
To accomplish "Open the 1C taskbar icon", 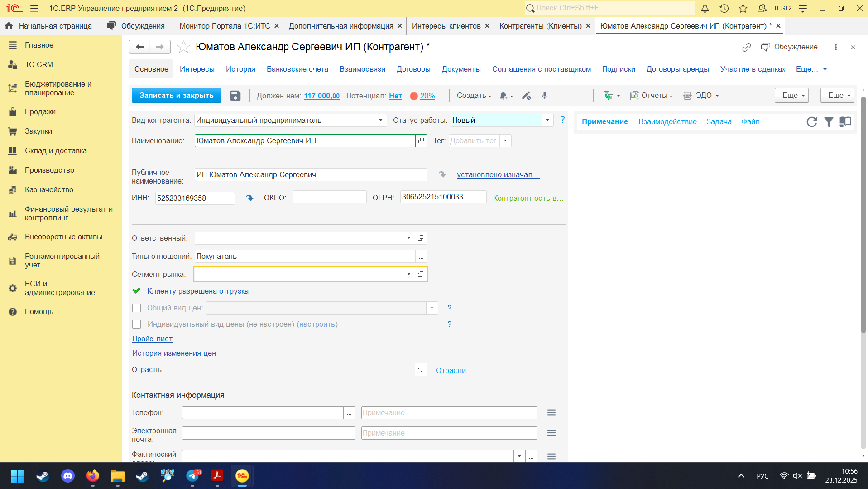I will point(242,476).
